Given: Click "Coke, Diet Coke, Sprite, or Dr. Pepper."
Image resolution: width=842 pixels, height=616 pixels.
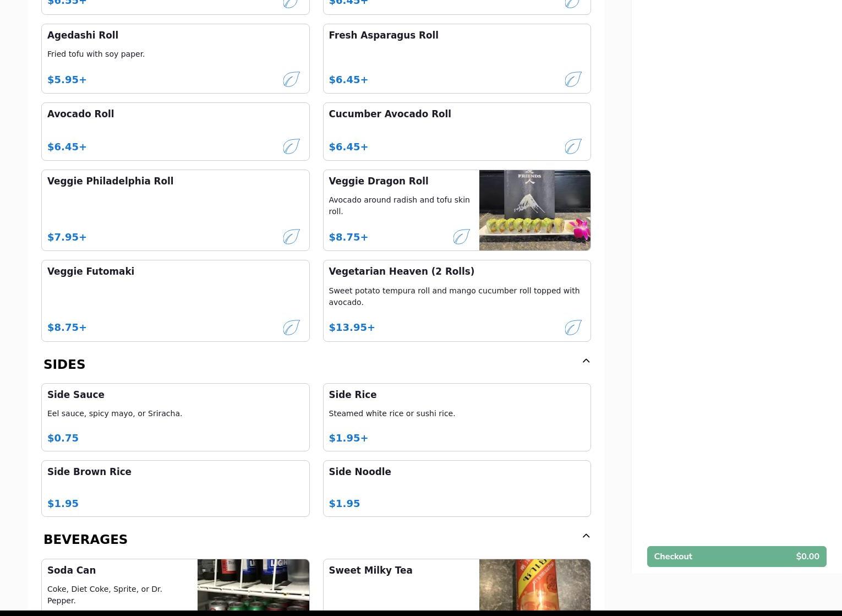Looking at the screenshot, I should [x=105, y=595].
